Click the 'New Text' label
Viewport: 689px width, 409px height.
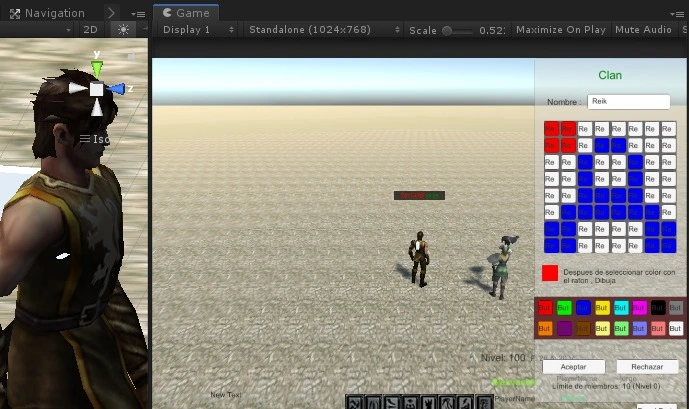[226, 395]
